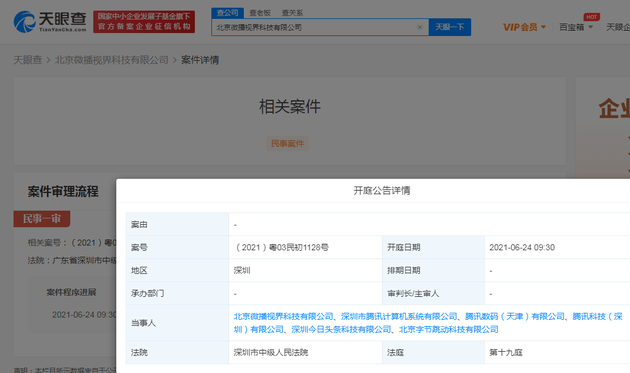Open party link 深圳今日头条科技有限公司
This screenshot has height=373, width=630.
341,330
